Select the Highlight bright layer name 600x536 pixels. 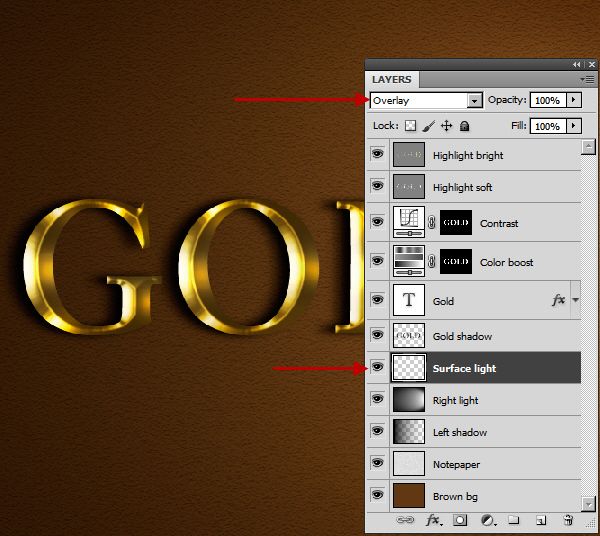coord(468,155)
